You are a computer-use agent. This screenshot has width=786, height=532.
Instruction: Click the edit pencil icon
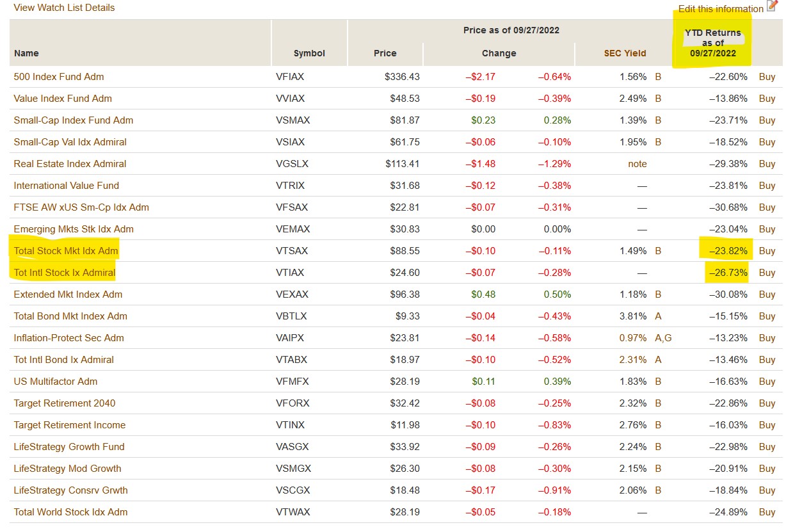[x=771, y=6]
